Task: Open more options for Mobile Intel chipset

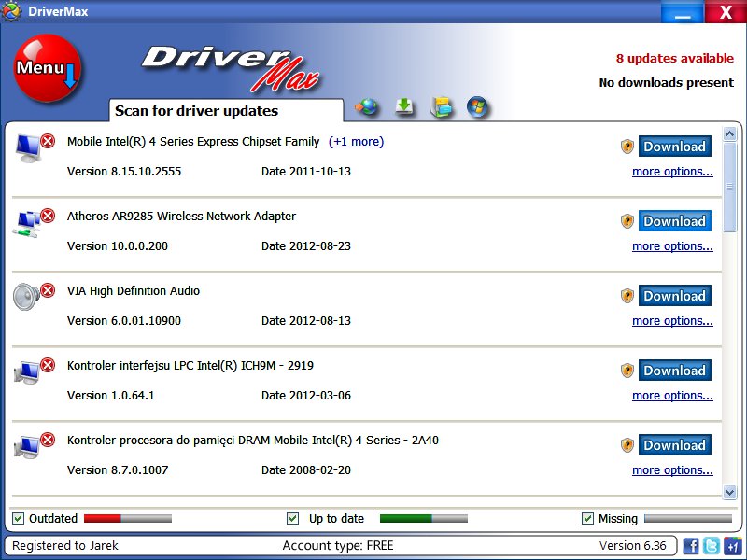Action: 672,172
